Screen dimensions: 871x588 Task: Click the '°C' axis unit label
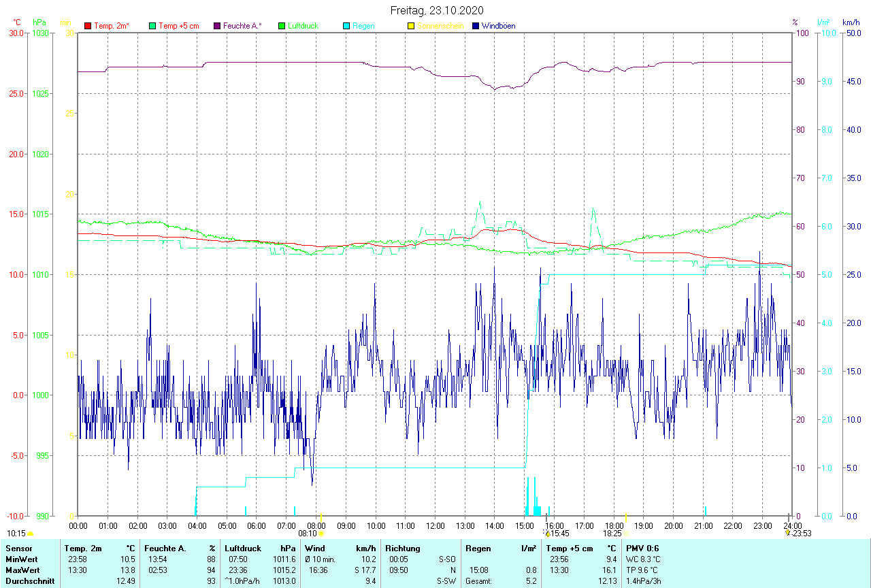[18, 22]
